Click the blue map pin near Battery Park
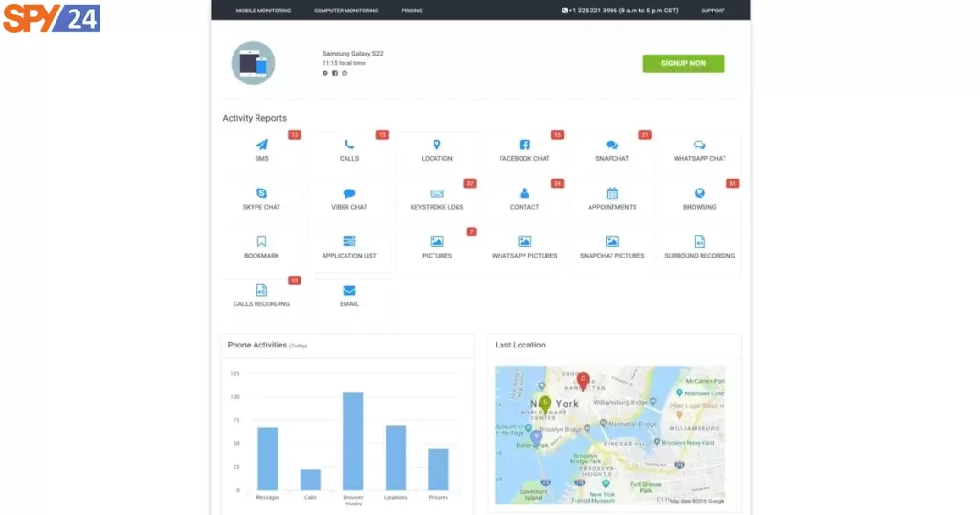Image resolution: width=980 pixels, height=515 pixels. pos(536,438)
